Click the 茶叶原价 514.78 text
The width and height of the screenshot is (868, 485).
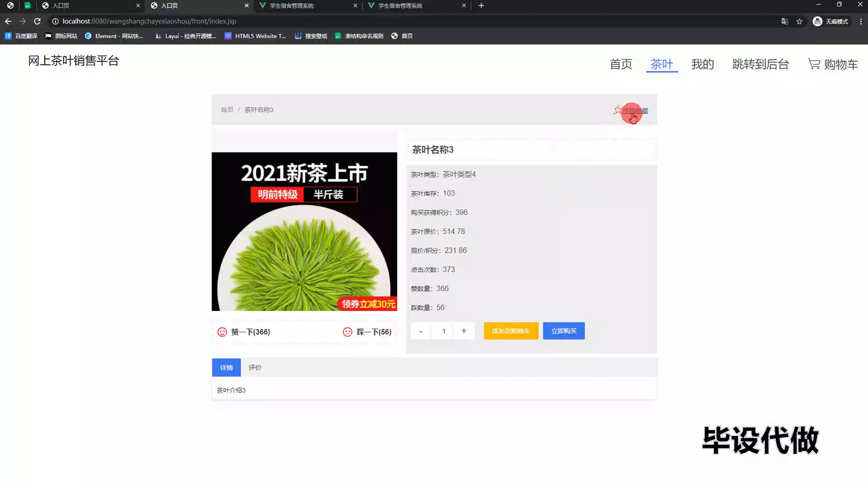point(438,231)
